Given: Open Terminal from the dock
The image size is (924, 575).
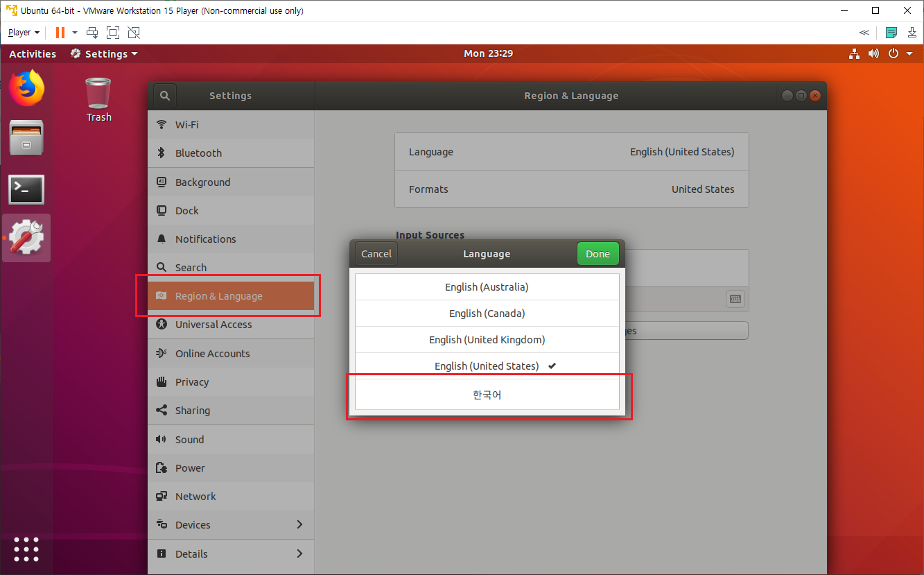Looking at the screenshot, I should [26, 189].
